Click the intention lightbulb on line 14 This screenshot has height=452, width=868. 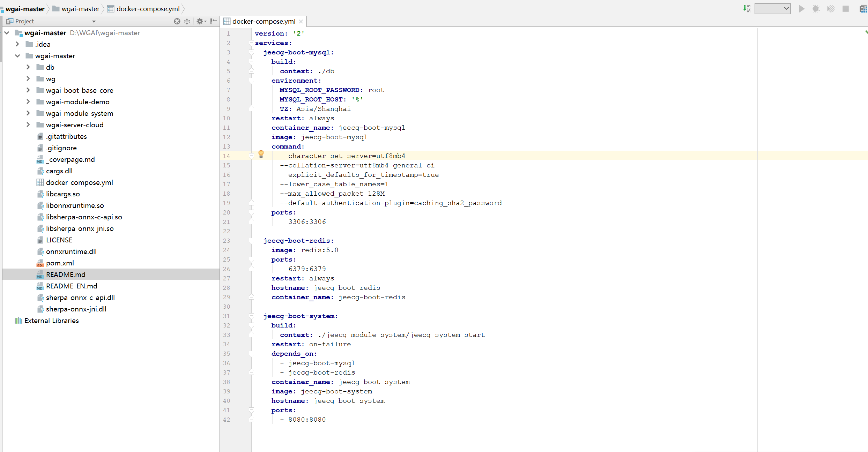(261, 155)
